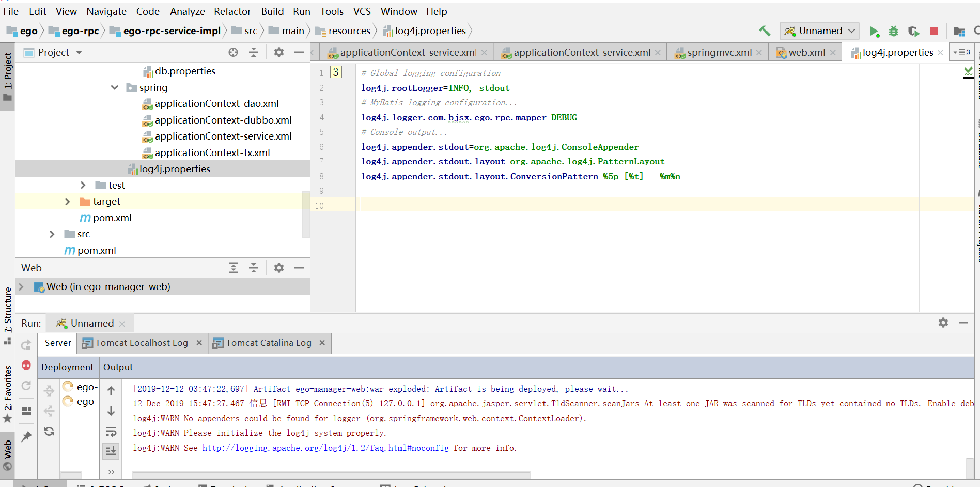Expand the target folder
The width and height of the screenshot is (980, 487).
click(x=67, y=202)
